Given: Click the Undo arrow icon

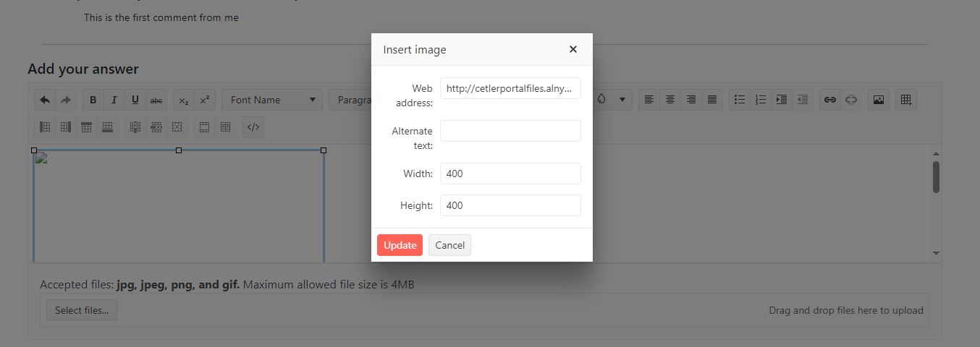Looking at the screenshot, I should (45, 100).
